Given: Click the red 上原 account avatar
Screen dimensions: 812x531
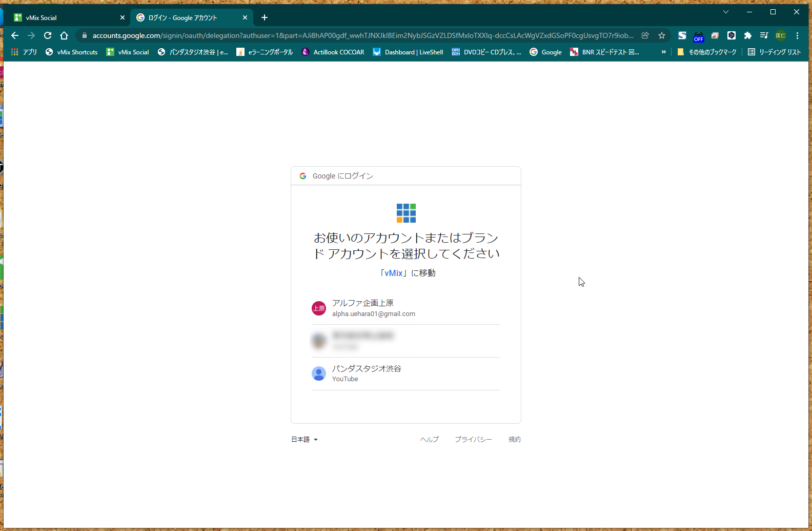Looking at the screenshot, I should click(x=319, y=308).
